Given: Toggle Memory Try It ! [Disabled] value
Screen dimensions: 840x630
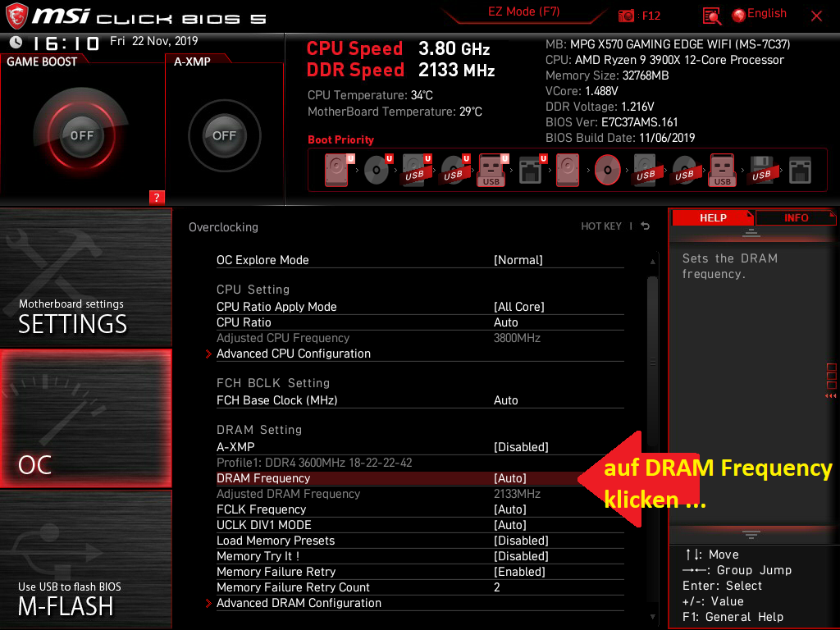Looking at the screenshot, I should [x=521, y=556].
